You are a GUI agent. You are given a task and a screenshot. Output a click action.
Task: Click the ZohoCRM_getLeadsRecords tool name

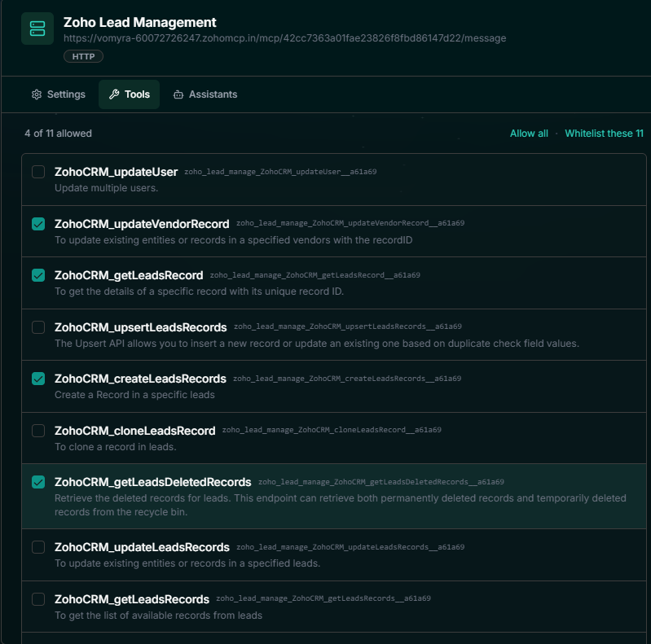pyautogui.click(x=132, y=599)
